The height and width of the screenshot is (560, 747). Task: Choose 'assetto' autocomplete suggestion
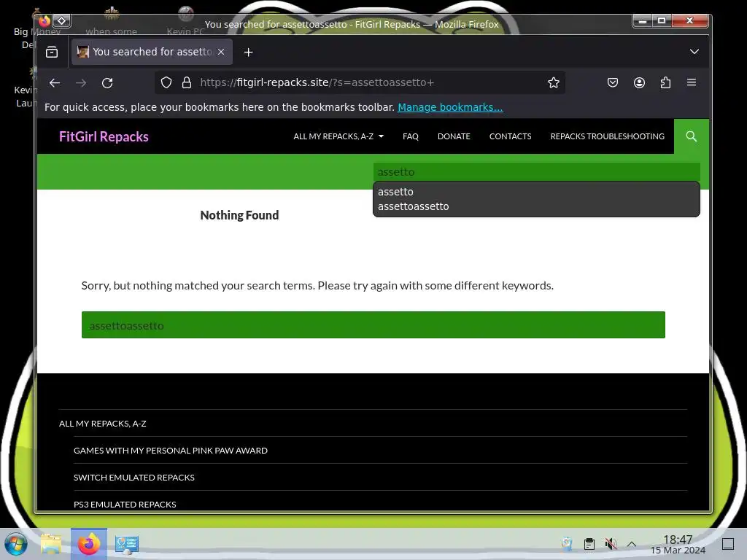[536, 192]
